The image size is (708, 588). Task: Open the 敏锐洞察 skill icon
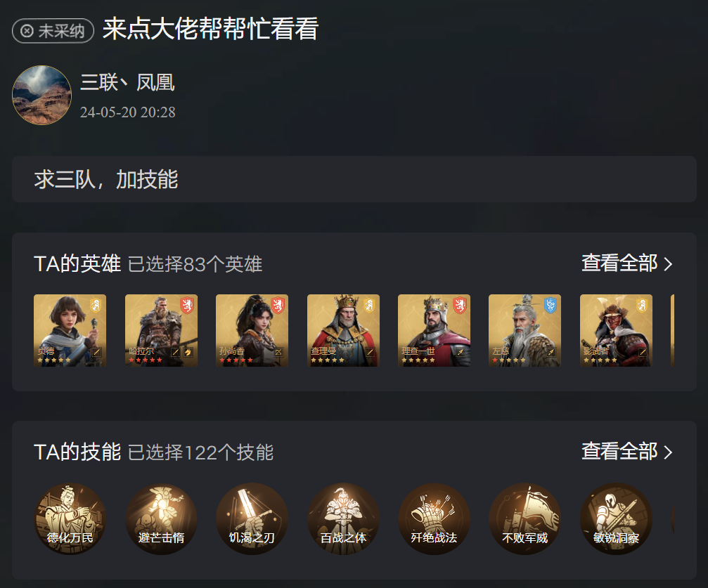[616, 519]
